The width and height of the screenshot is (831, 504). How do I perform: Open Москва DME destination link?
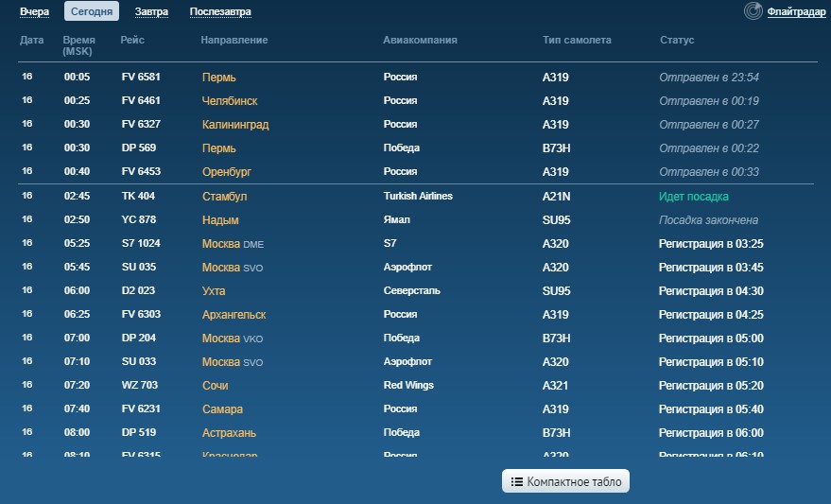click(233, 244)
